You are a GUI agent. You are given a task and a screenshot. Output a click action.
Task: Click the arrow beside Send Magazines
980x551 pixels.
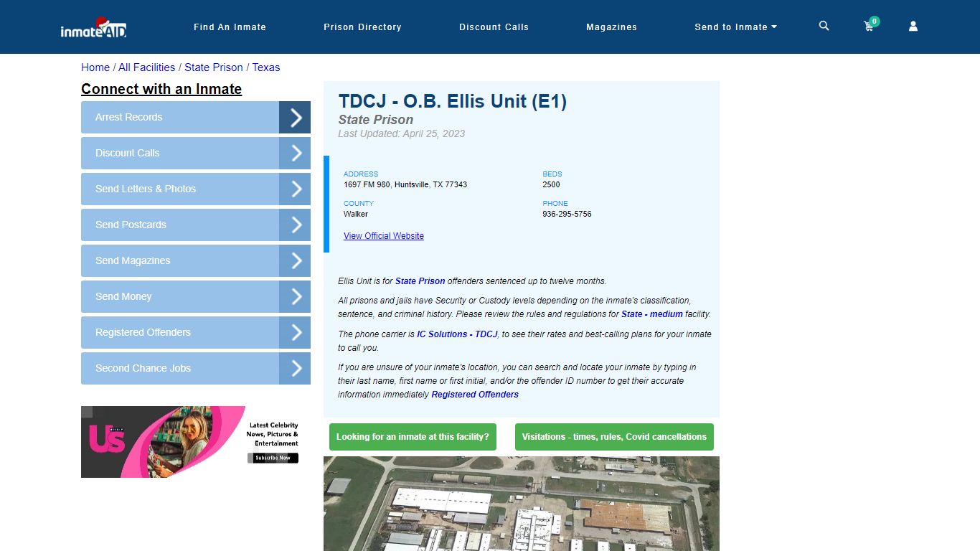(295, 260)
